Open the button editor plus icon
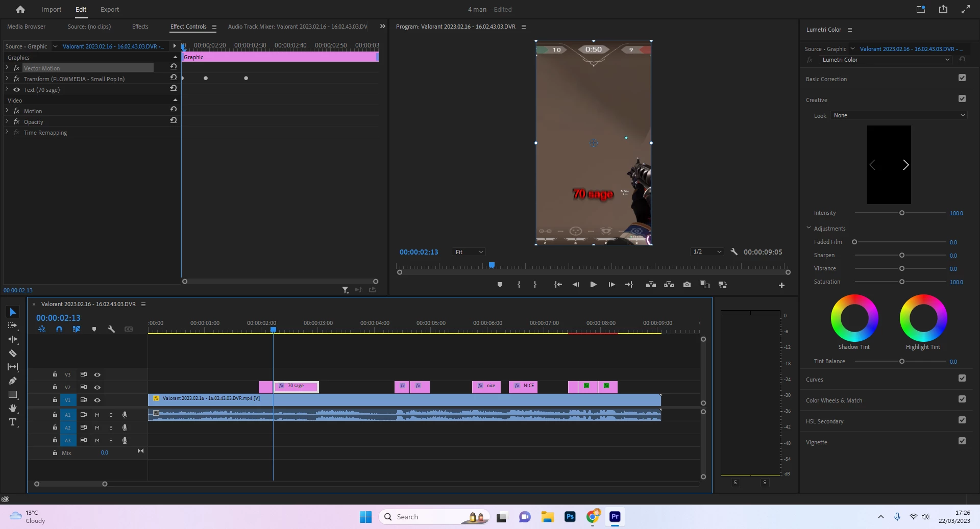 click(x=781, y=286)
